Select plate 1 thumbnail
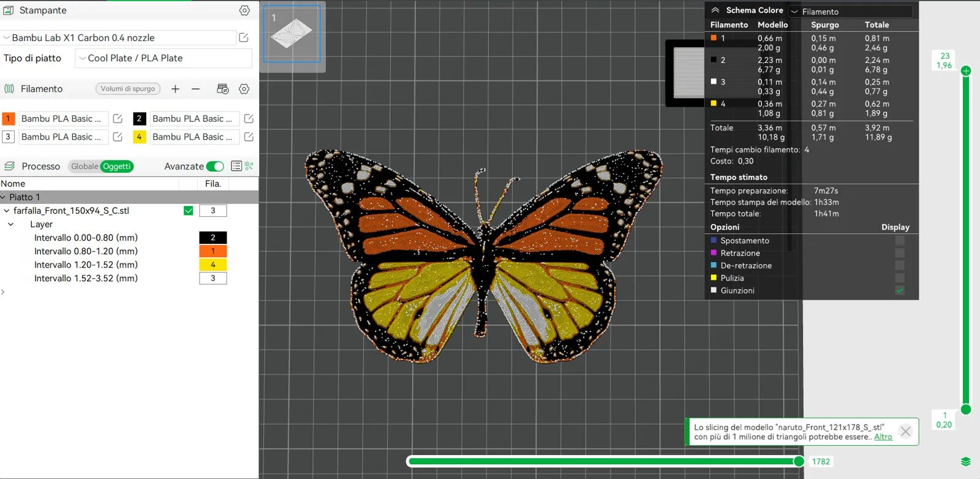This screenshot has height=479, width=980. click(x=292, y=34)
